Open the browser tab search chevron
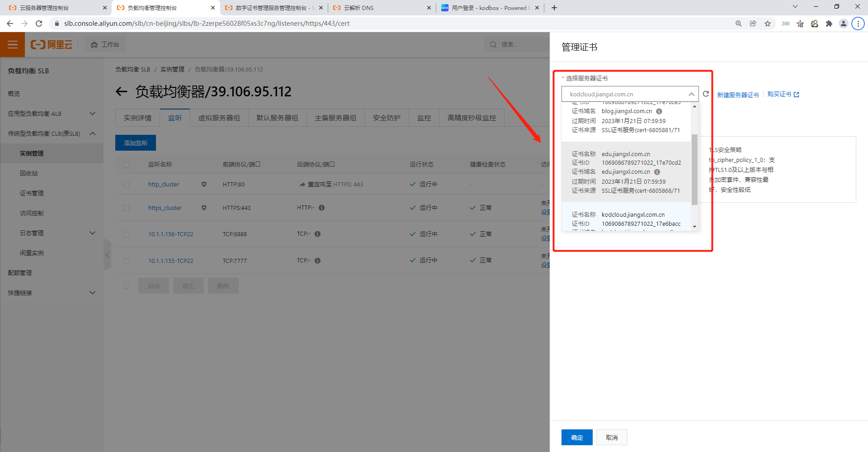 click(x=795, y=7)
